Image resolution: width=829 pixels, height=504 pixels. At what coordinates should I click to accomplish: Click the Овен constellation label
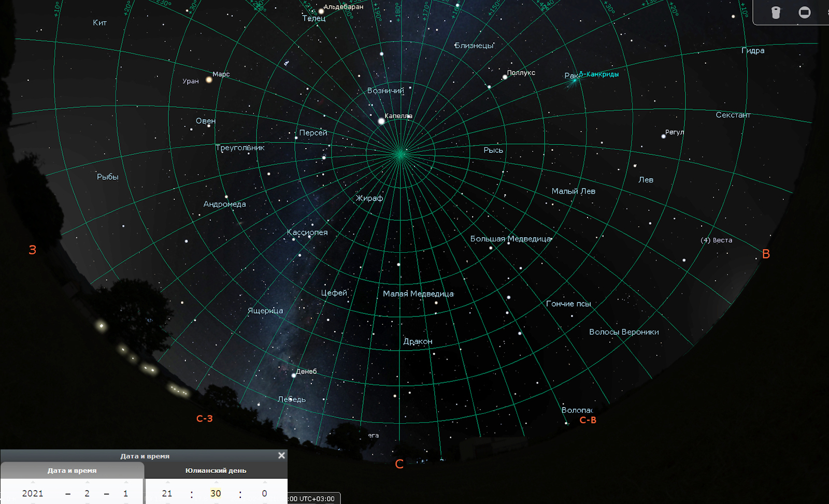pos(206,121)
